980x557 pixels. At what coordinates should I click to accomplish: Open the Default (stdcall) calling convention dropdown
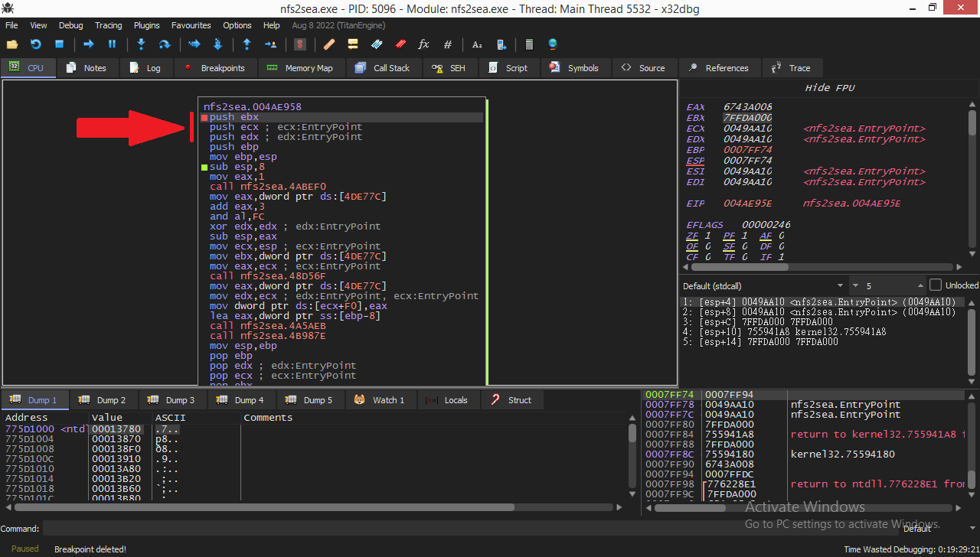pyautogui.click(x=764, y=285)
